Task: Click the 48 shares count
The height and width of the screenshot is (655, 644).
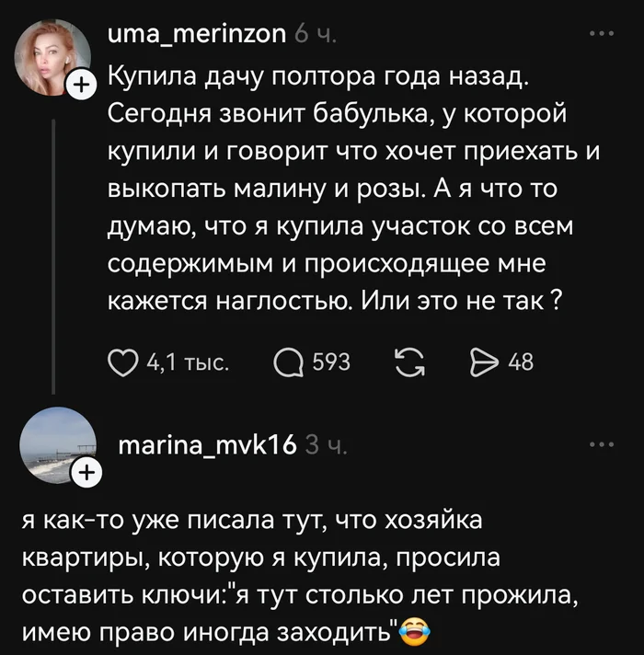Action: 521,362
